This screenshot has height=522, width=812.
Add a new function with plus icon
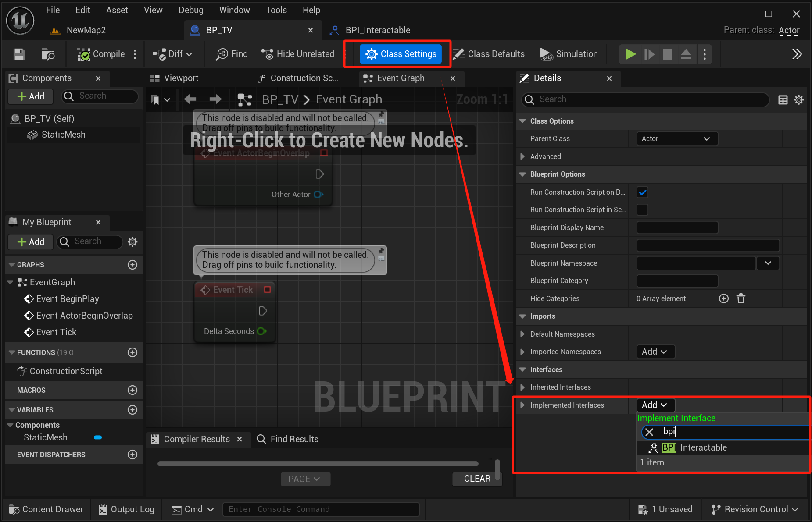(132, 352)
